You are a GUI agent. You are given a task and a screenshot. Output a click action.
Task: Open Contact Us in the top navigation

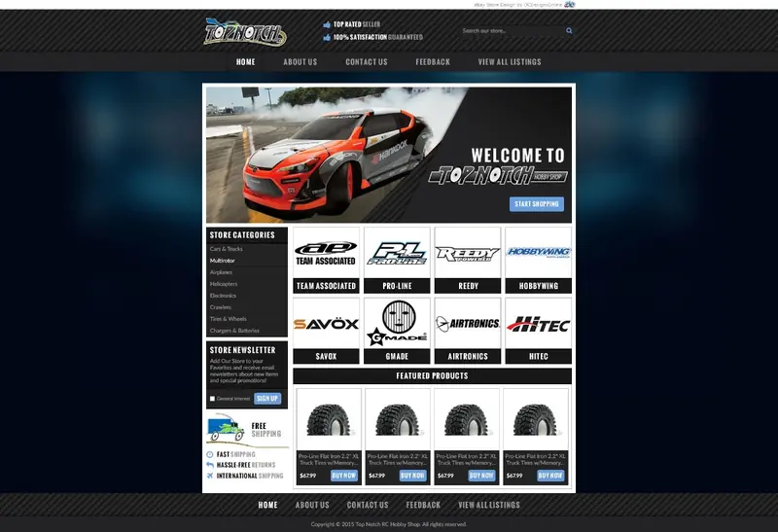click(x=367, y=62)
